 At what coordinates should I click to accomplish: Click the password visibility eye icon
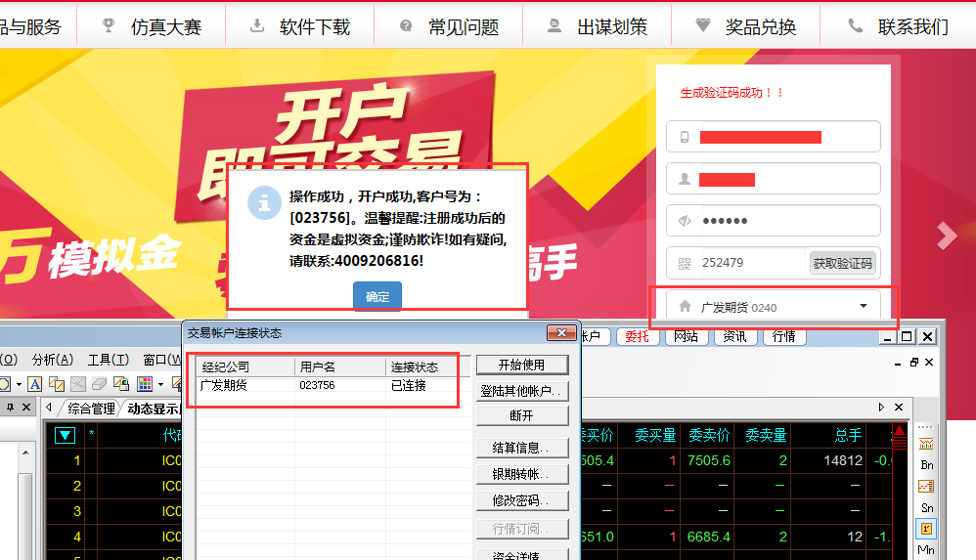685,221
